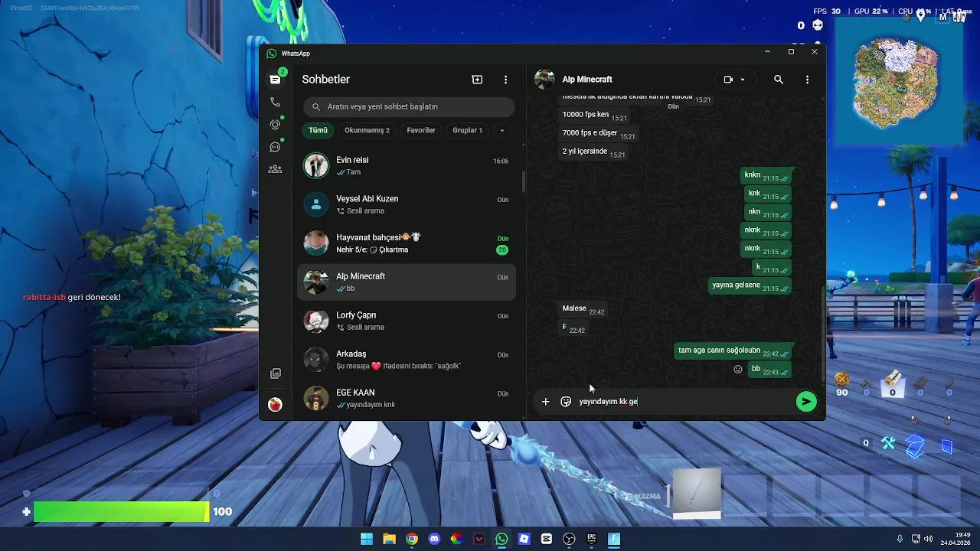The height and width of the screenshot is (551, 980).
Task: Click the green '20' unread badge
Action: tap(502, 250)
